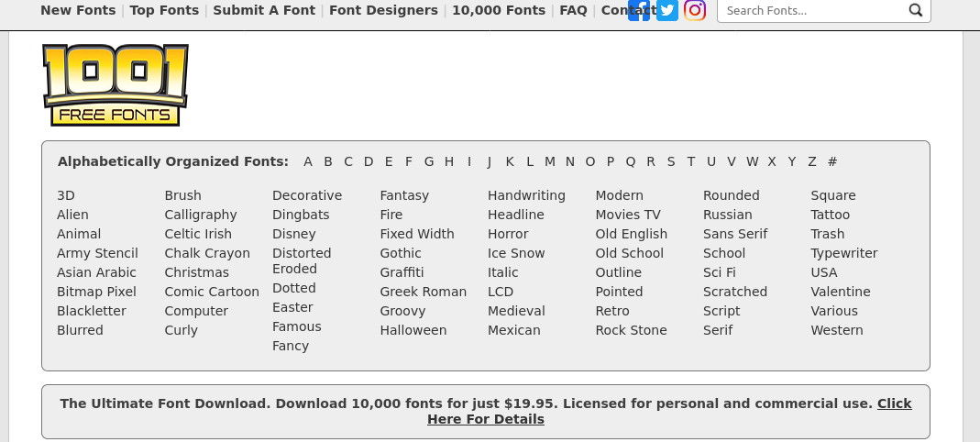Image resolution: width=980 pixels, height=442 pixels.
Task: Browse fonts starting with letter A
Action: coord(308,162)
